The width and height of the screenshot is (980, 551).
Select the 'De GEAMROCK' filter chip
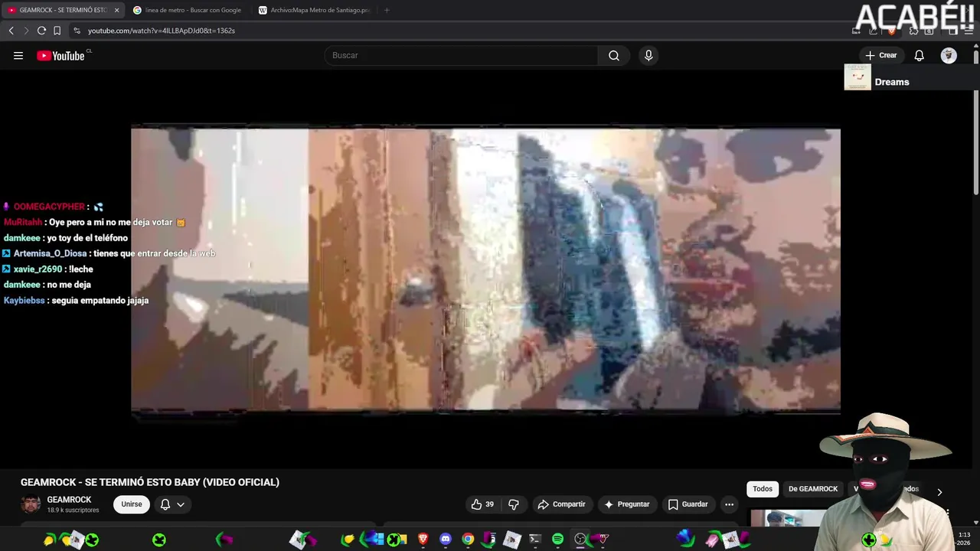click(813, 489)
